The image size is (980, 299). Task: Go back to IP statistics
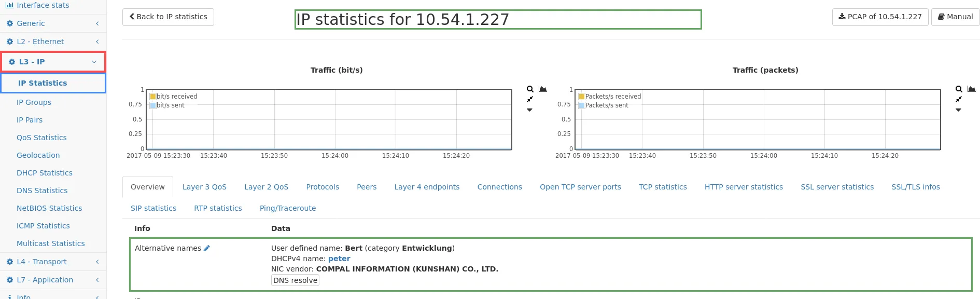(168, 17)
